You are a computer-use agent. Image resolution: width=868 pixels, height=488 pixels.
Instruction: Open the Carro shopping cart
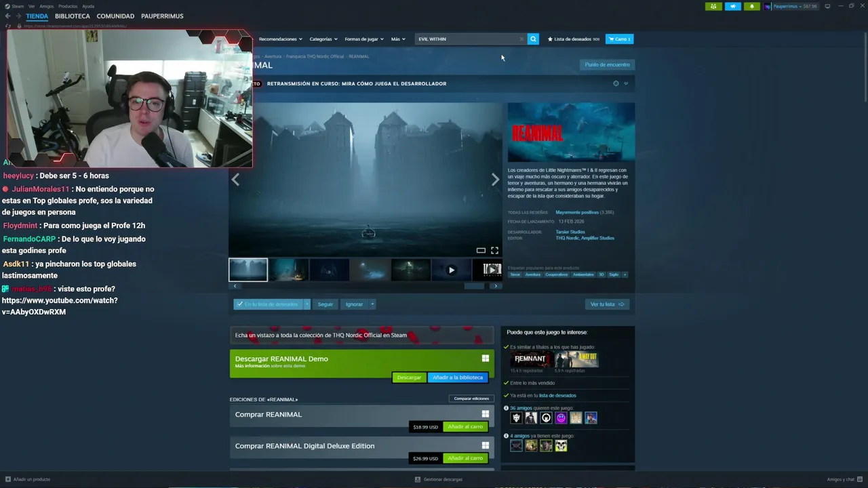(x=619, y=39)
